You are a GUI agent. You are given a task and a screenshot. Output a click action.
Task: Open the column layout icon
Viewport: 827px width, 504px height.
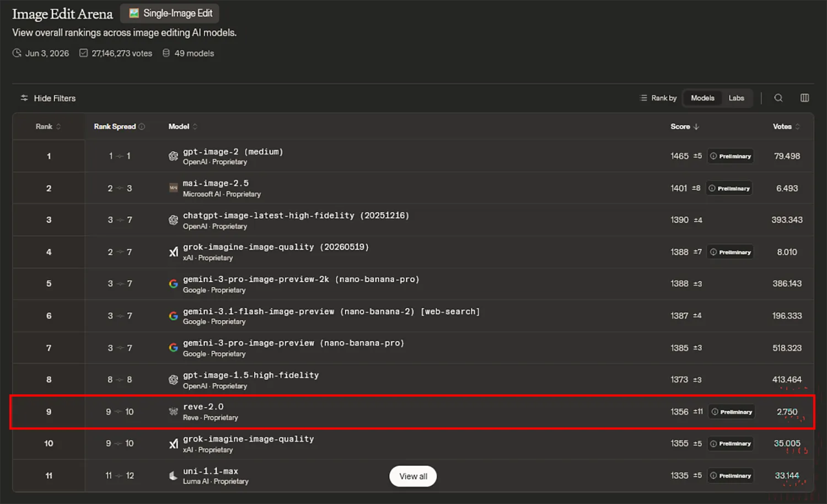pyautogui.click(x=805, y=98)
